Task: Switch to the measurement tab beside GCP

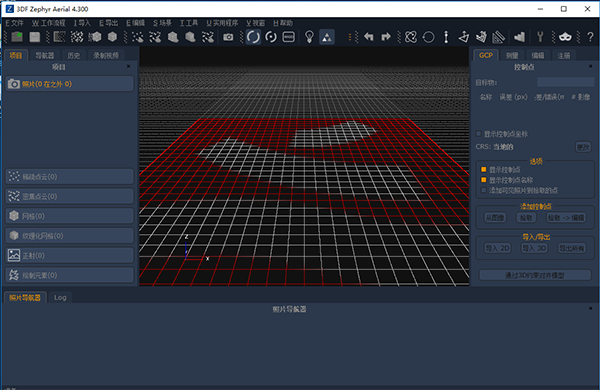Action: click(x=512, y=55)
